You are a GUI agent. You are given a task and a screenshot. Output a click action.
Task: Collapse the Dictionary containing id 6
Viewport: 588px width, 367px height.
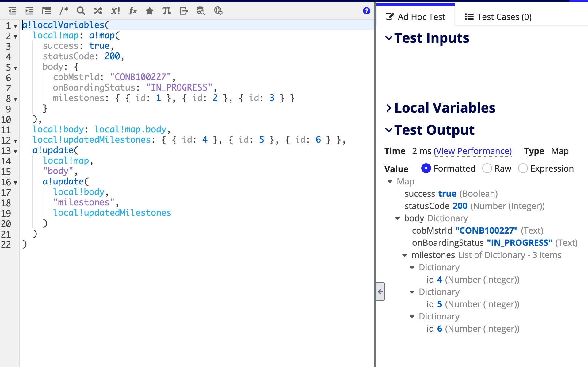(x=412, y=317)
